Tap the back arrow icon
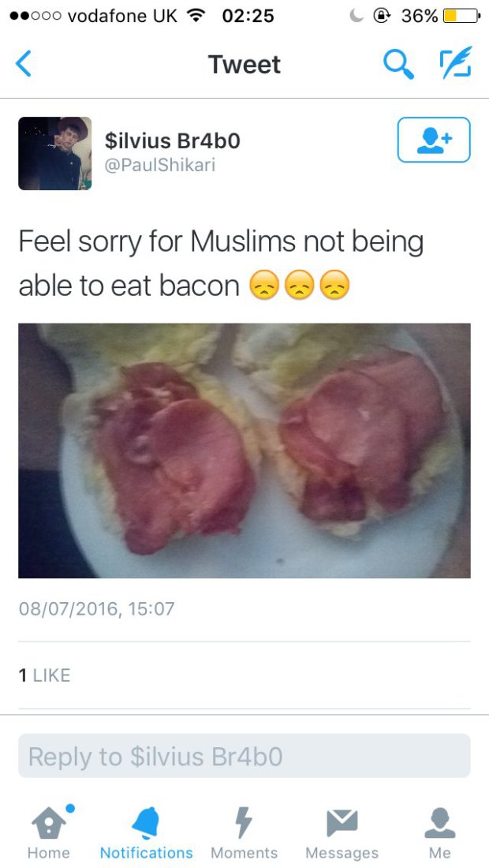 tap(23, 64)
